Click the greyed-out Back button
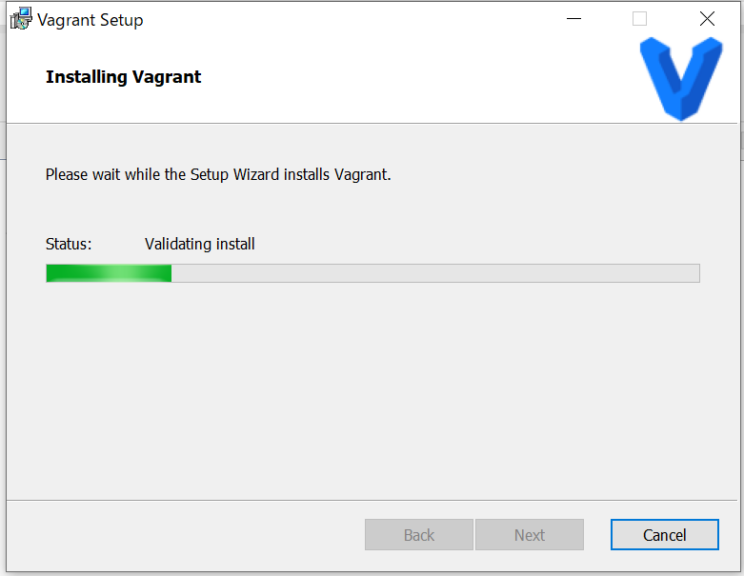This screenshot has width=744, height=576. click(x=419, y=535)
